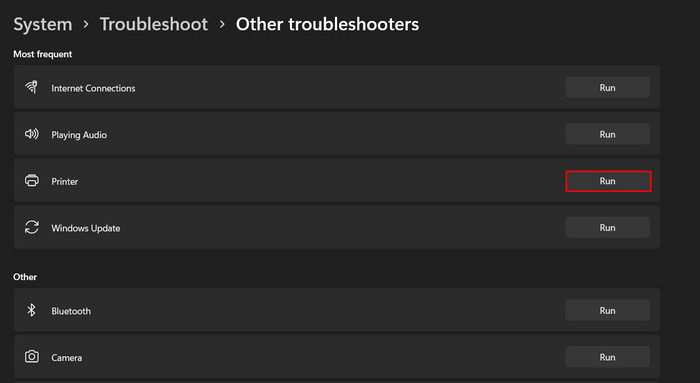Select the Windows Update row label
This screenshot has width=700, height=383.
[86, 228]
